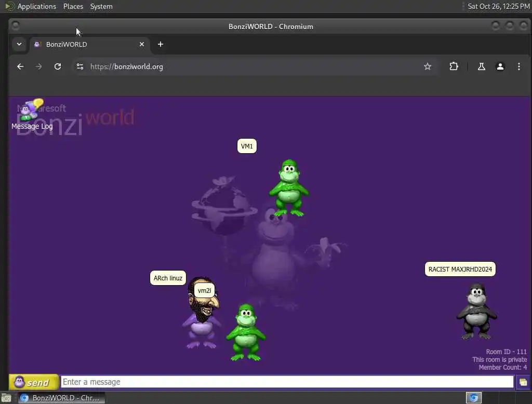This screenshot has width=532, height=404.
Task: Click the show desktop icon in bottom panel
Action: pos(6,398)
